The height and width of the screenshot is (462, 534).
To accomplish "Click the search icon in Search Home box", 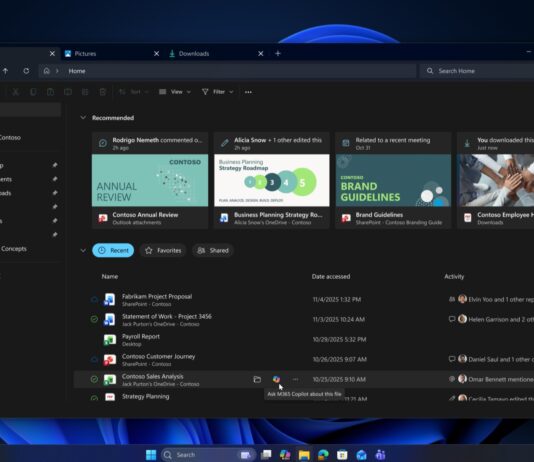I will [430, 71].
